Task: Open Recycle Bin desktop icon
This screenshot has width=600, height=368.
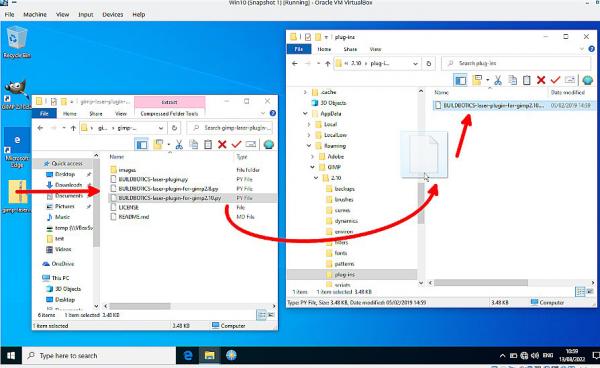Action: [16, 42]
